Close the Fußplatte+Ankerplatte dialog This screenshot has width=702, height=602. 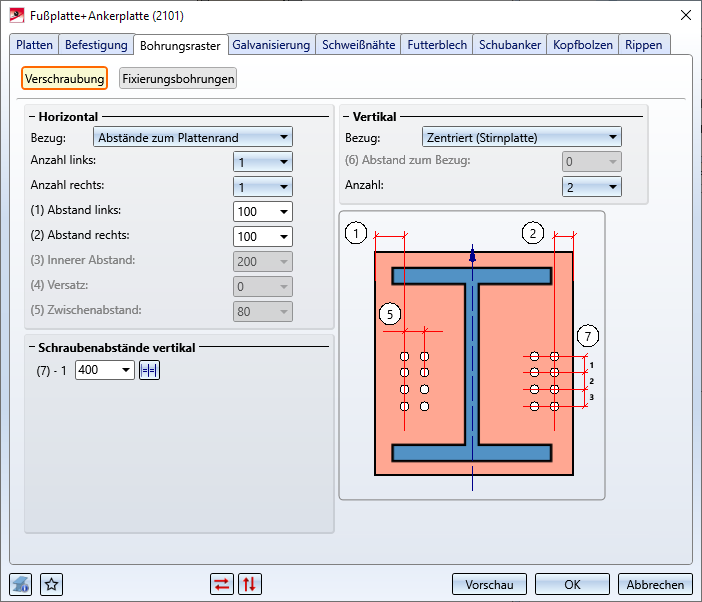pos(685,15)
